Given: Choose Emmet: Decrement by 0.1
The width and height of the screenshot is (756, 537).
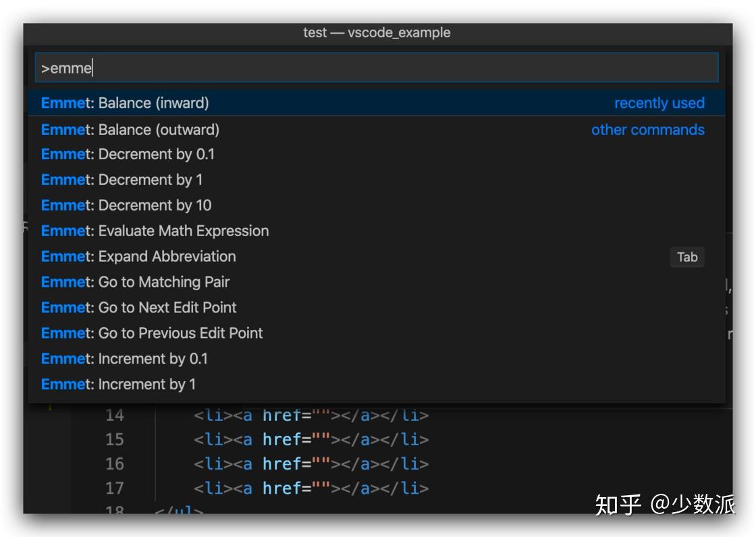Looking at the screenshot, I should coord(128,154).
